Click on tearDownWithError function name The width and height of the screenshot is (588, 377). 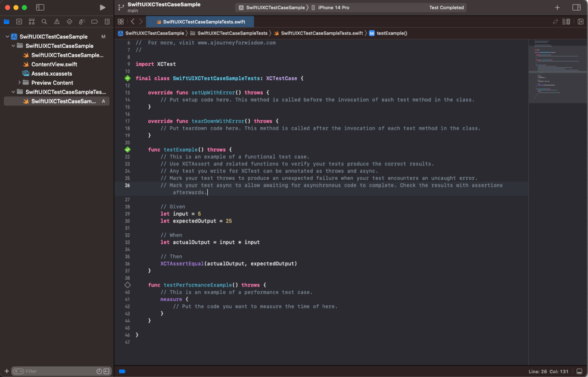coord(218,121)
